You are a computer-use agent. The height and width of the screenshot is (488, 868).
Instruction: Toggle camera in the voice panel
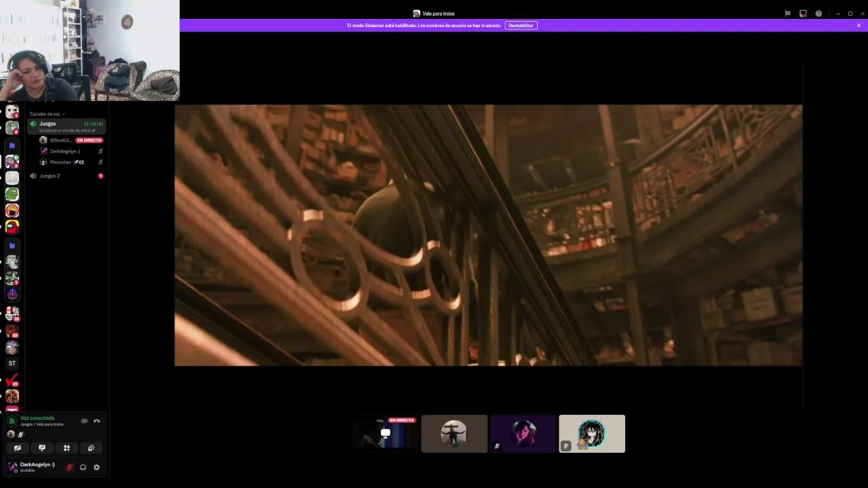[18, 448]
